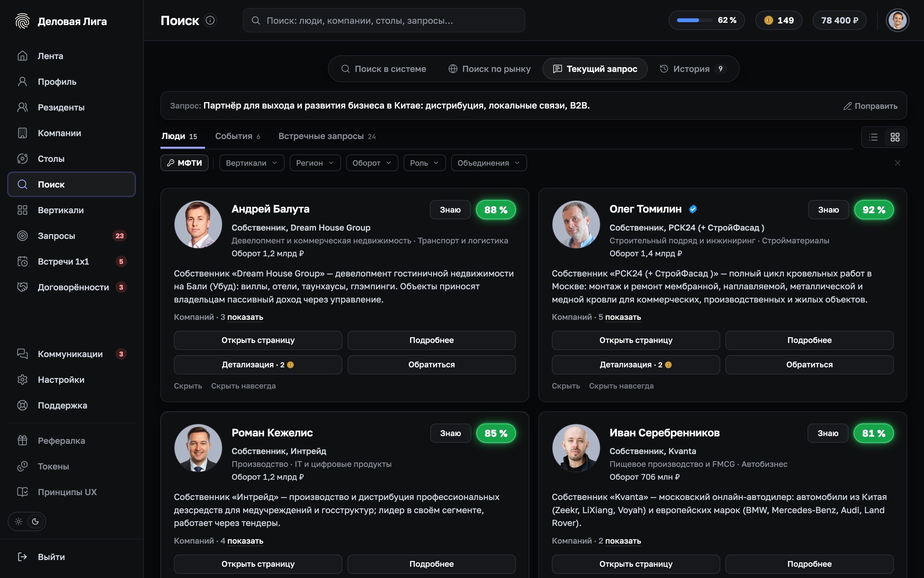924x578 pixels.
Task: Open Договорённости section
Action: pyautogui.click(x=72, y=287)
